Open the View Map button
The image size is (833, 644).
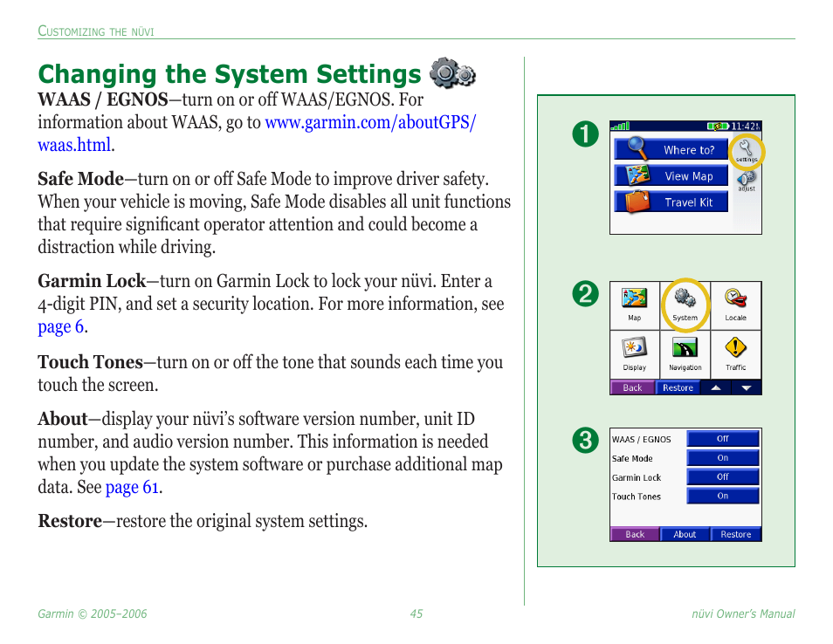[x=671, y=175]
